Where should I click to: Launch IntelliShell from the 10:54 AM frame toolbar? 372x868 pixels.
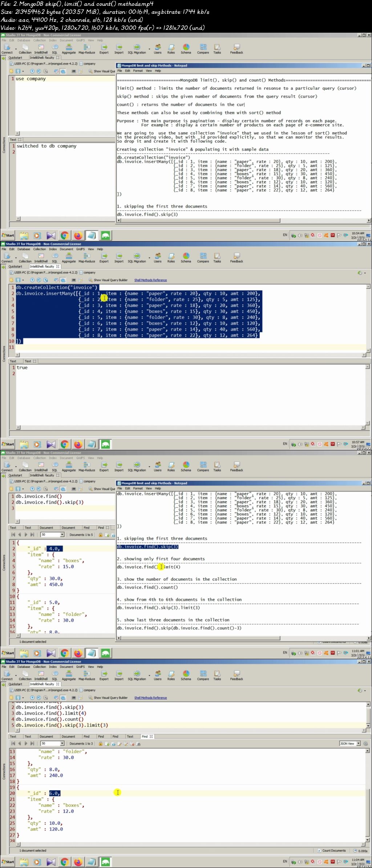[41, 49]
